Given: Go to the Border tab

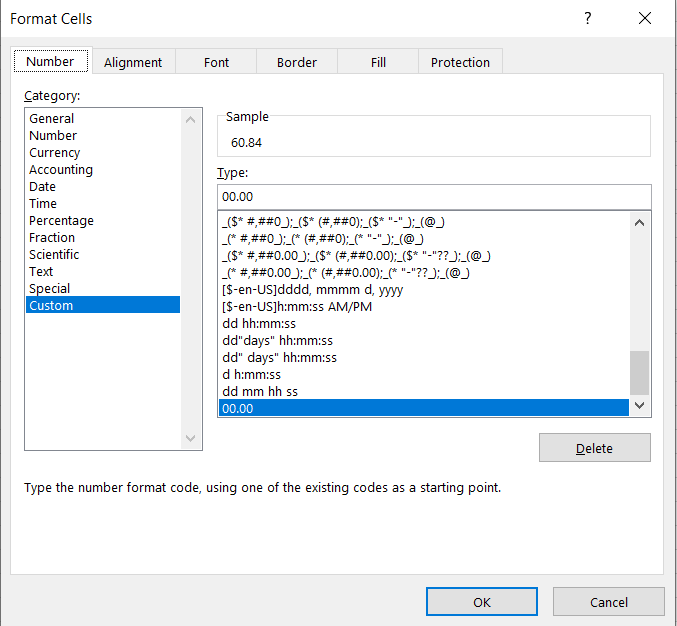Looking at the screenshot, I should (x=297, y=62).
